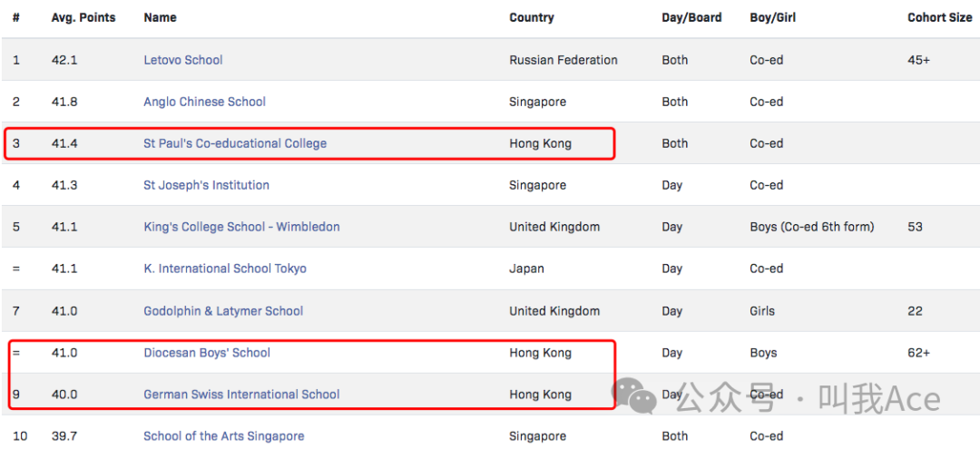Open Godolphin & Latymer School link
This screenshot has width=980, height=449.
(x=223, y=311)
